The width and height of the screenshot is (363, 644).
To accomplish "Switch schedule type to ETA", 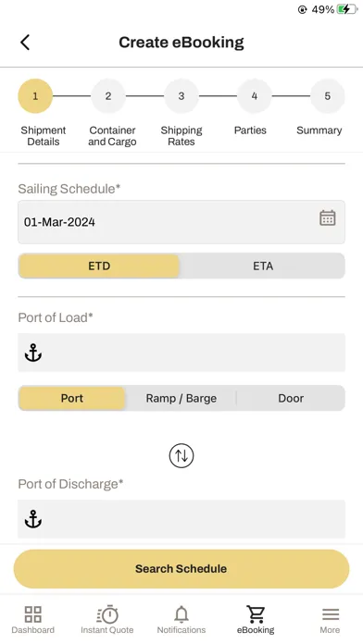I will click(x=263, y=266).
